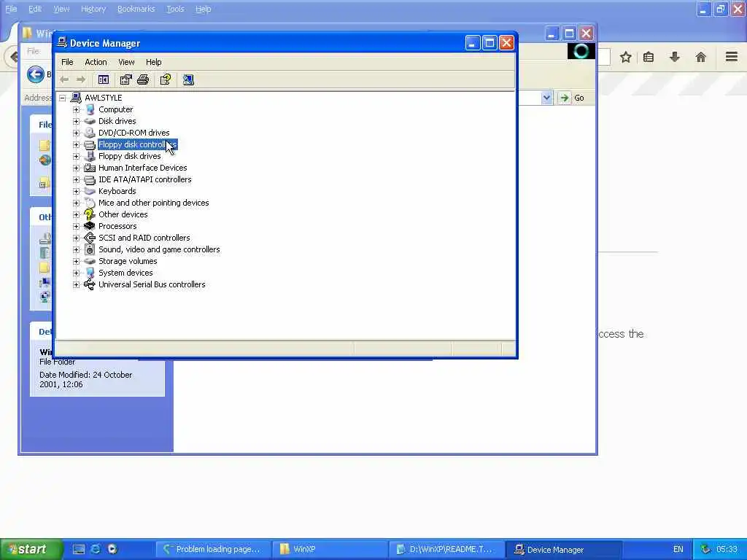
Task: Click the DVD/CD-ROM drives disc icon
Action: (90, 133)
